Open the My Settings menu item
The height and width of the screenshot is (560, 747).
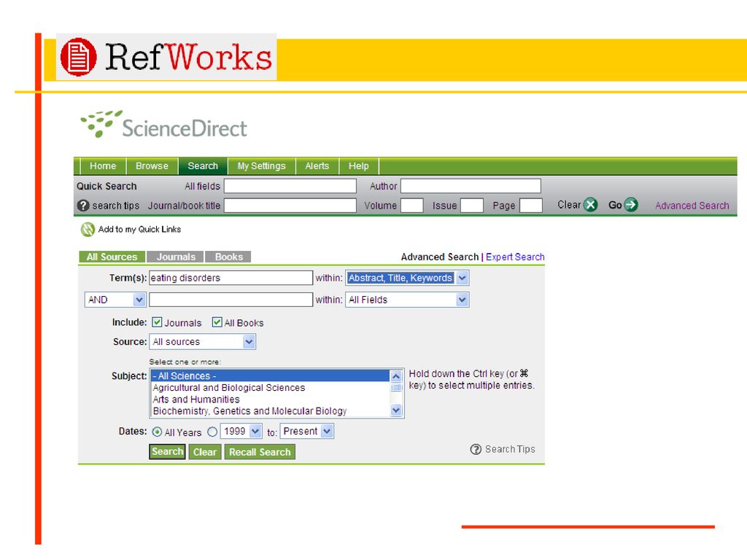(x=262, y=166)
